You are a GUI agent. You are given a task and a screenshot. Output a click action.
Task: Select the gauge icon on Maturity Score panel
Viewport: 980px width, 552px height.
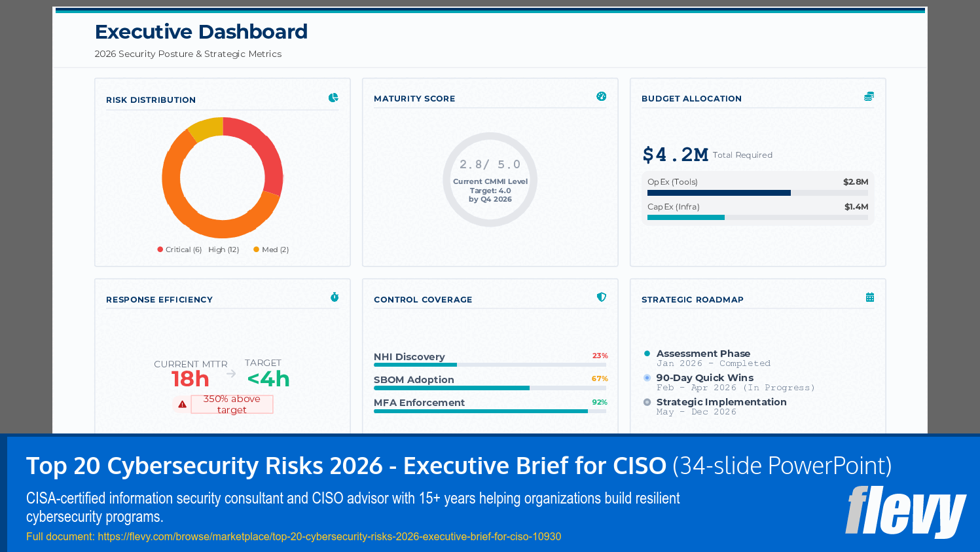(601, 95)
